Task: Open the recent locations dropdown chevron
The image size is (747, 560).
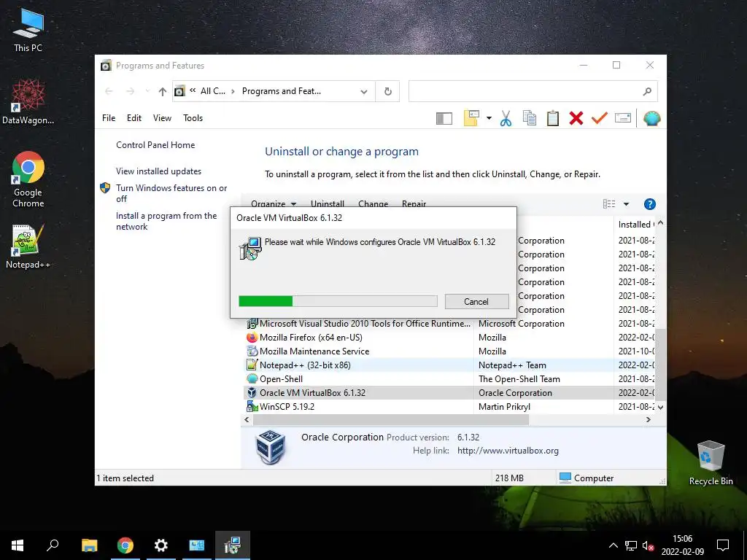Action: coord(147,91)
